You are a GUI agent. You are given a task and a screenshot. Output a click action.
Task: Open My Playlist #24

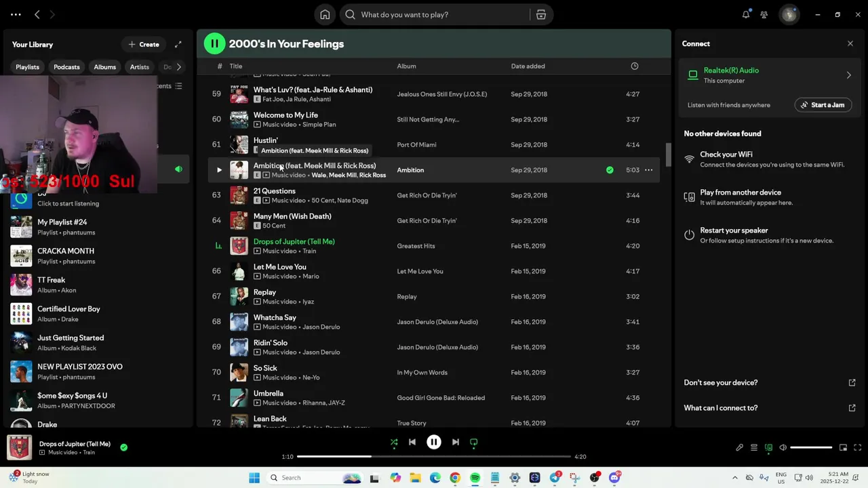pyautogui.click(x=97, y=227)
